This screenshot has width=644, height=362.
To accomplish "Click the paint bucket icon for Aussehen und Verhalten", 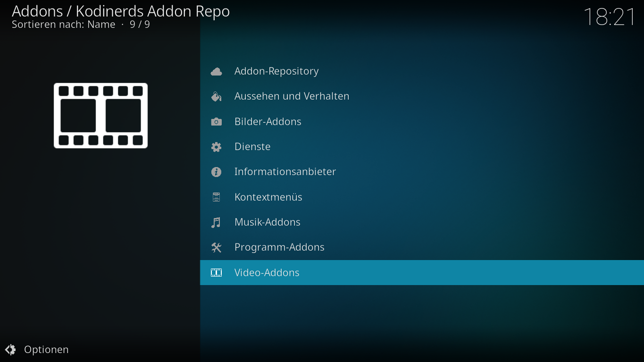I will click(x=216, y=96).
